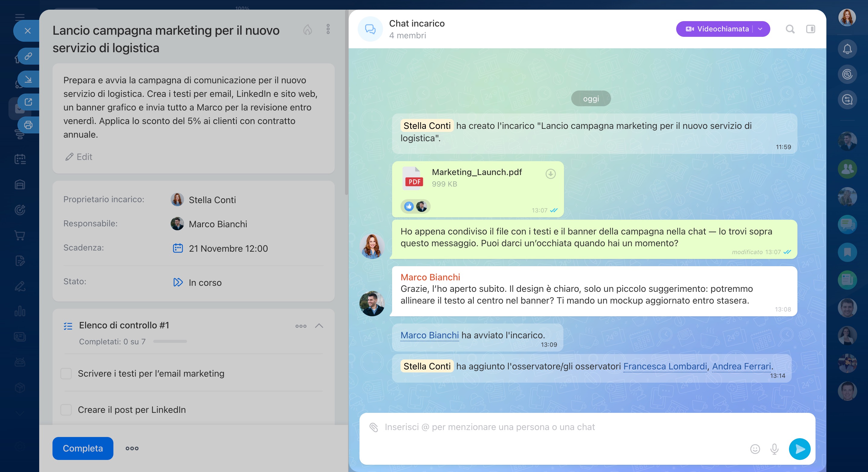Click the Completa button
868x472 pixels.
(83, 448)
